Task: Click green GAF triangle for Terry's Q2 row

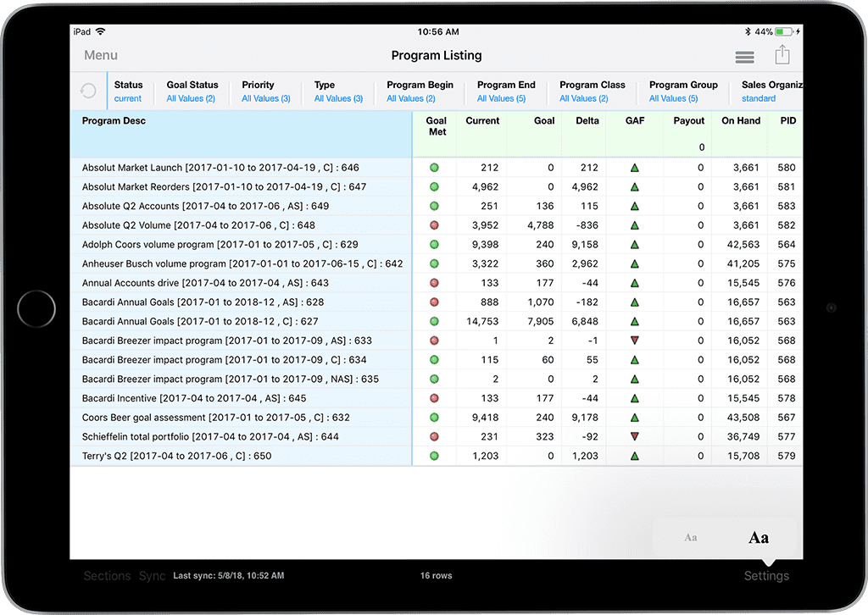Action: (x=635, y=457)
